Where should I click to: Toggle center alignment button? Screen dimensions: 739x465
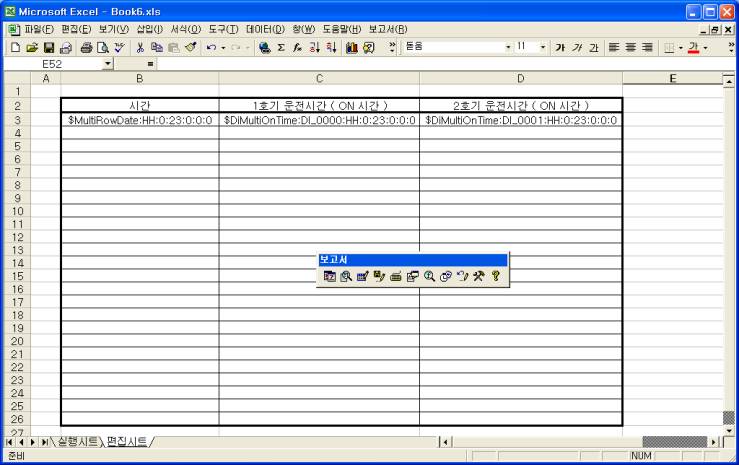[x=630, y=47]
